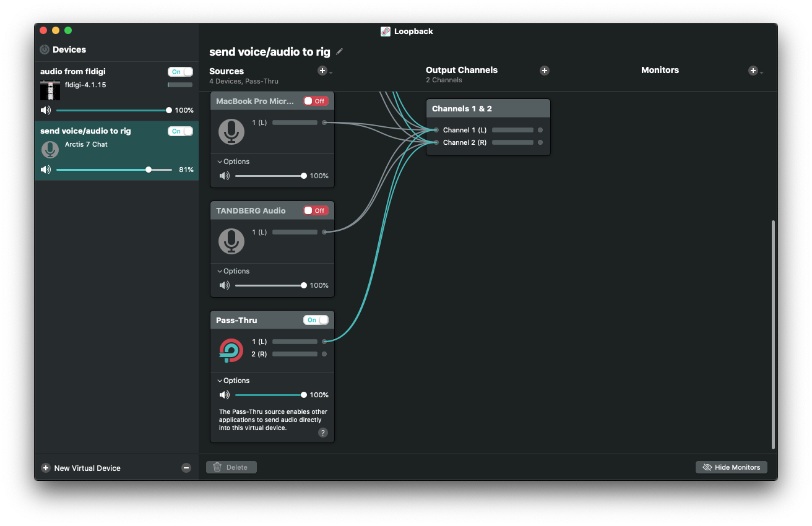Enable the MacBook Pro Microphone source
The image size is (812, 526).
[x=315, y=101]
